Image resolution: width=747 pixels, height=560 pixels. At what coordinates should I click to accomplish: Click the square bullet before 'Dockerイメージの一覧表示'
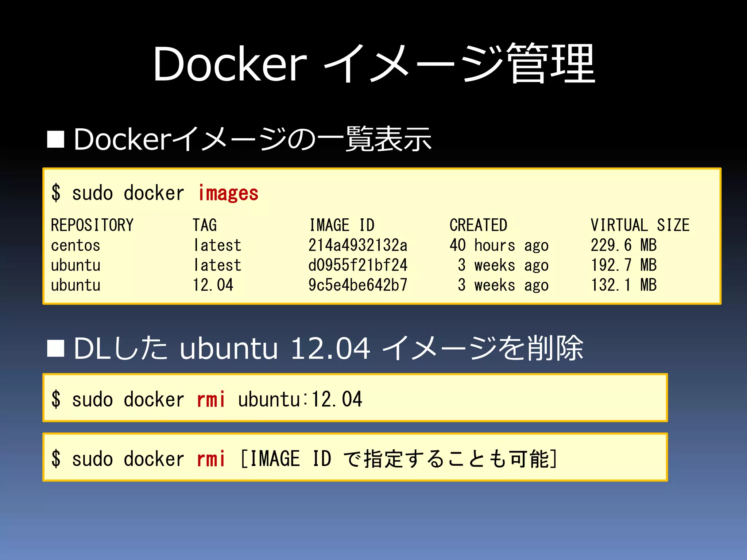(56, 139)
